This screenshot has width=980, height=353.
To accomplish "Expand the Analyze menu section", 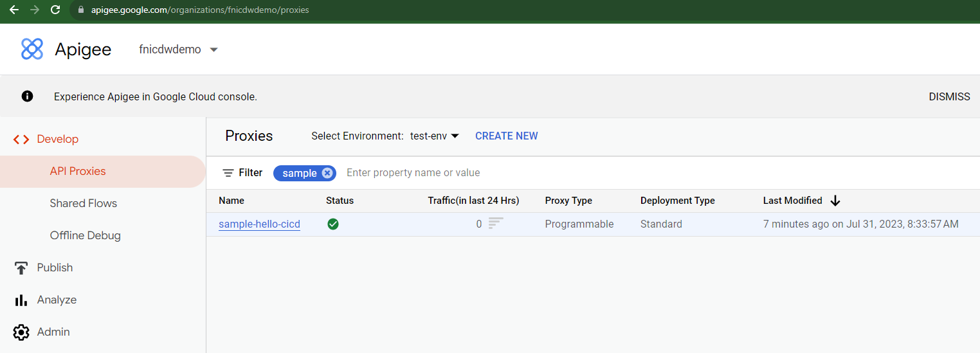I will [57, 300].
